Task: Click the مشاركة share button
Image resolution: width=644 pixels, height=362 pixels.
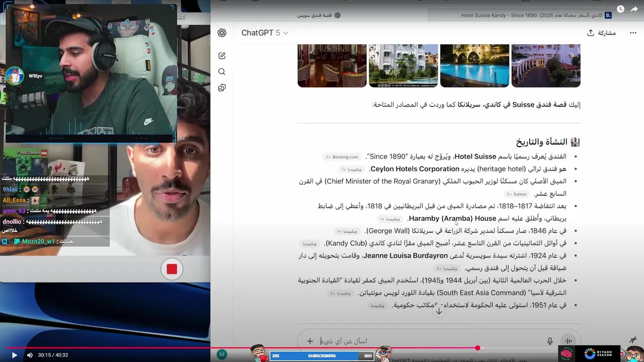Action: tap(601, 33)
